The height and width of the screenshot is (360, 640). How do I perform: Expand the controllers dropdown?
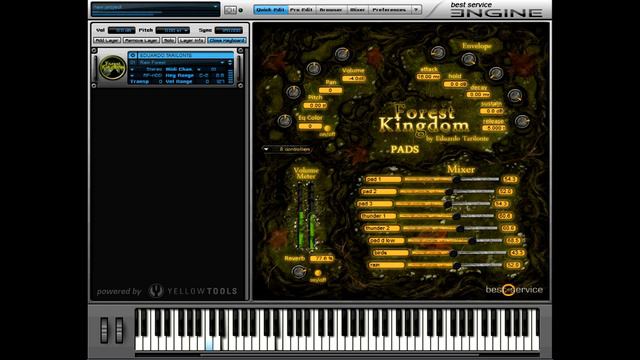[x=266, y=149]
